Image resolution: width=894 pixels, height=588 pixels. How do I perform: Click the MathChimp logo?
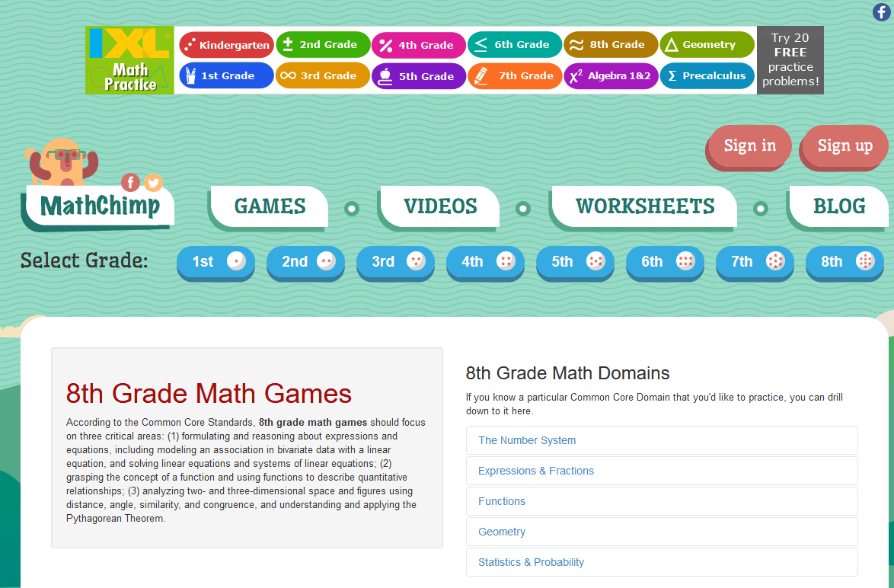coord(100,206)
